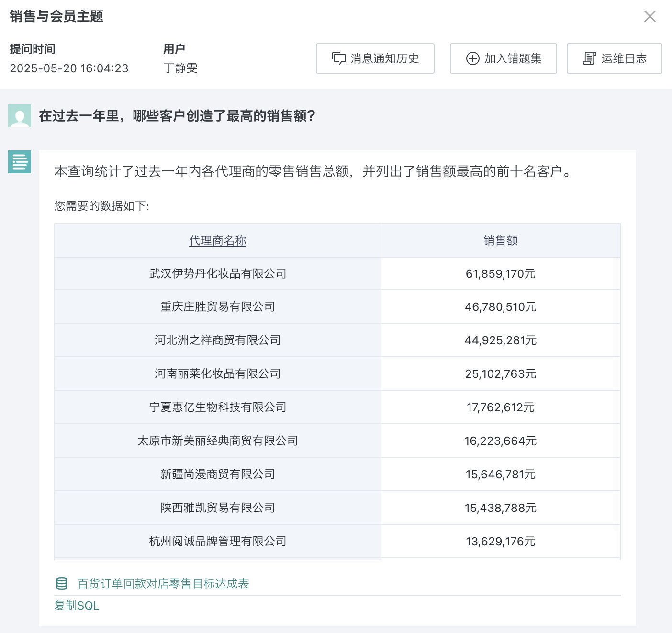Sort by the 代理商名称 column header
The image size is (672, 633).
click(218, 240)
